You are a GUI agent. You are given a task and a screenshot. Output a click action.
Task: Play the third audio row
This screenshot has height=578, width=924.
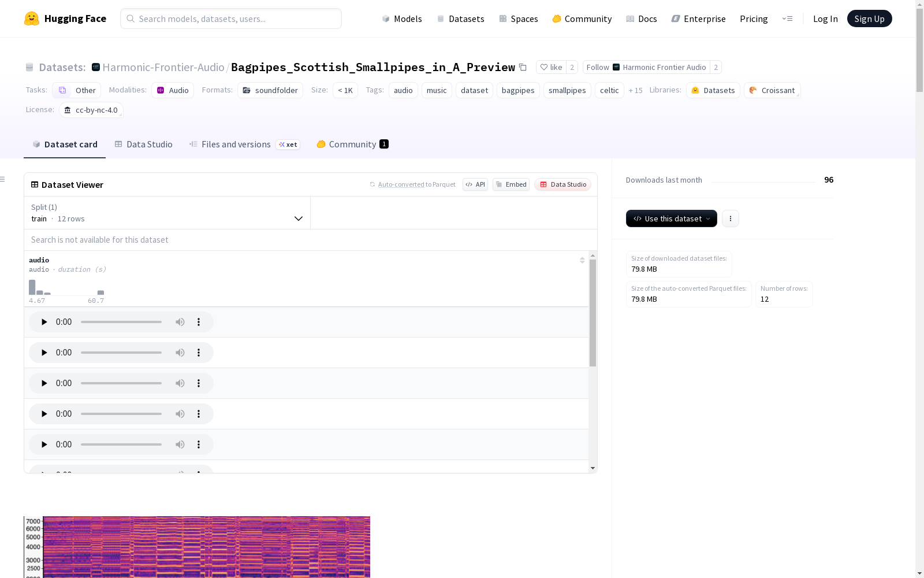(x=44, y=383)
